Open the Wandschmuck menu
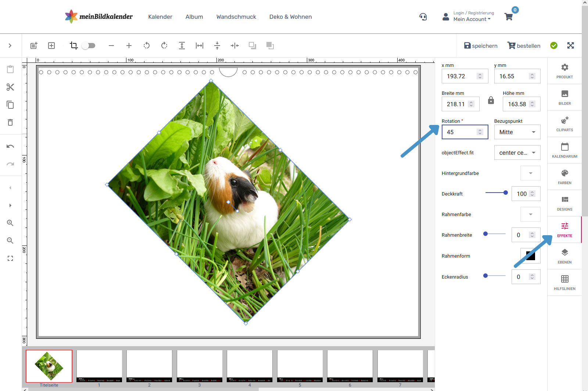Viewport: 588px width, 391px height. coord(236,17)
